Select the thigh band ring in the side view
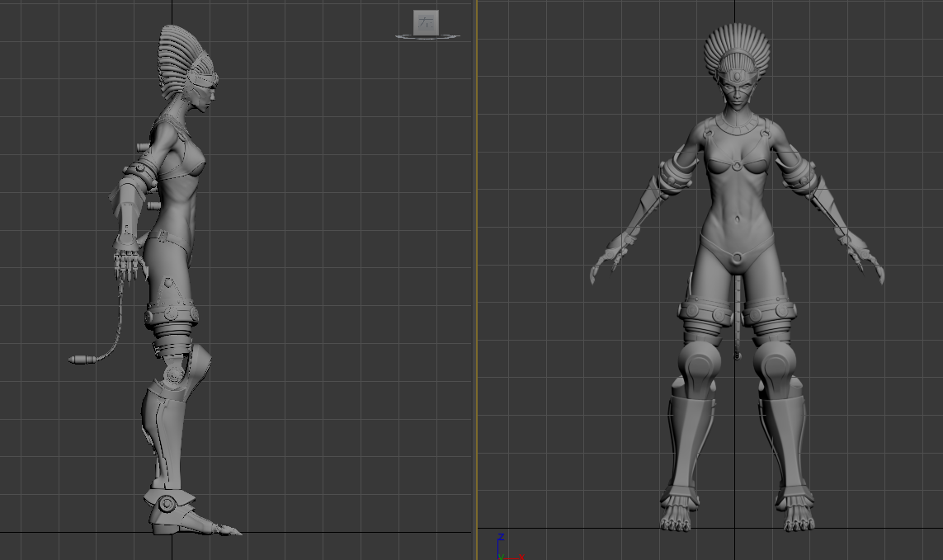The image size is (943, 560). pos(172,315)
